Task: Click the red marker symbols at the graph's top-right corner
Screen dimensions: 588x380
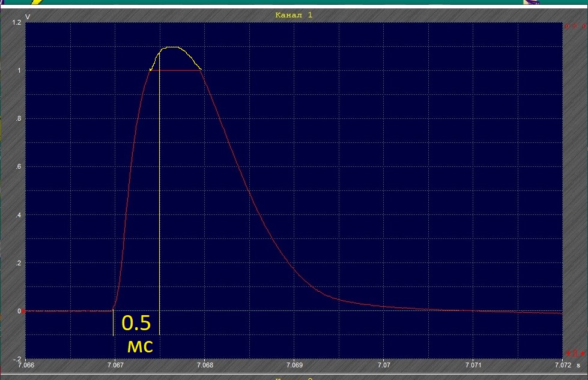Action: pos(575,26)
